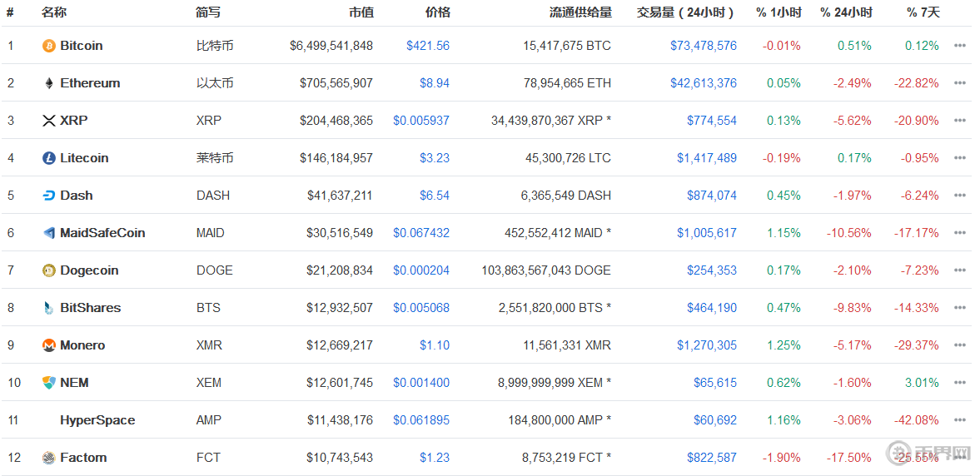This screenshot has height=476, width=980.
Task: Open the ellipsis menu in Factom row
Action: [960, 458]
